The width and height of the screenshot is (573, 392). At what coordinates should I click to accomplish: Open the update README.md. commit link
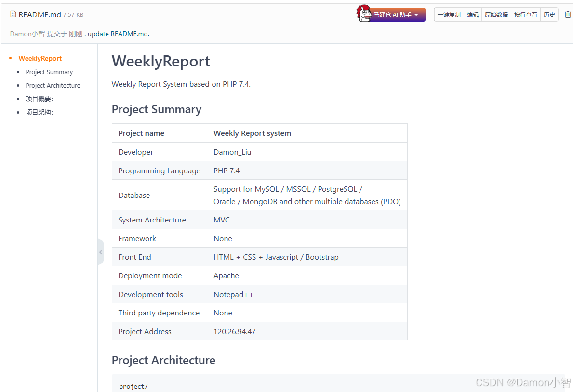tap(119, 34)
